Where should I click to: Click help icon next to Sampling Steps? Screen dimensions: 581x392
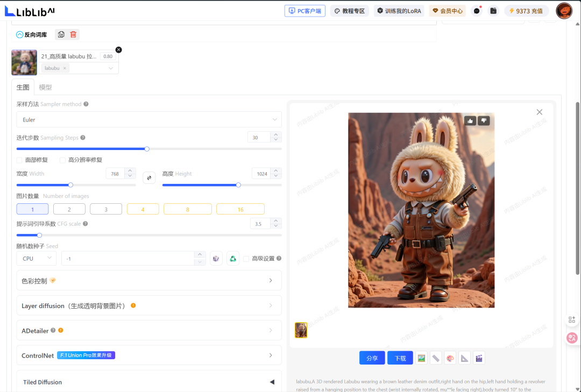(83, 138)
